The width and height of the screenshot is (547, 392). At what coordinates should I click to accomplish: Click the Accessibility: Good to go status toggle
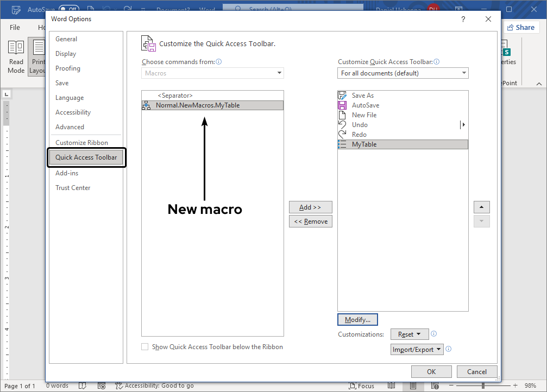(x=154, y=385)
